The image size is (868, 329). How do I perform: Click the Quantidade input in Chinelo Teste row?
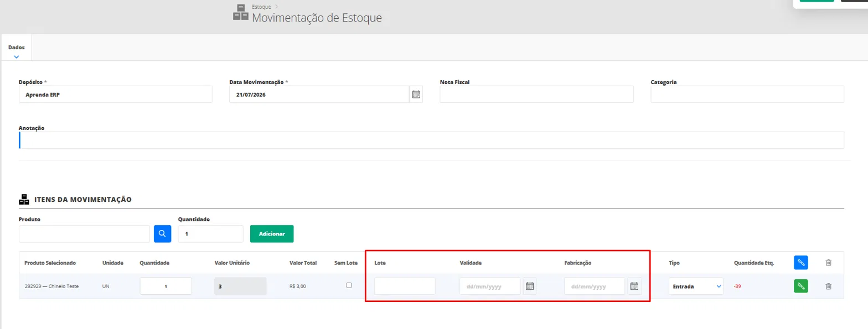tap(166, 286)
